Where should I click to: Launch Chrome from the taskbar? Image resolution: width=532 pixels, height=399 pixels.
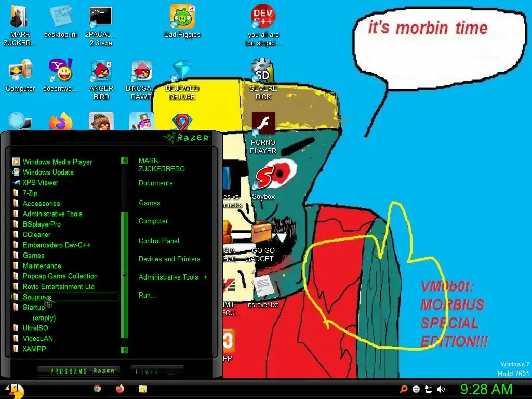pyautogui.click(x=97, y=389)
